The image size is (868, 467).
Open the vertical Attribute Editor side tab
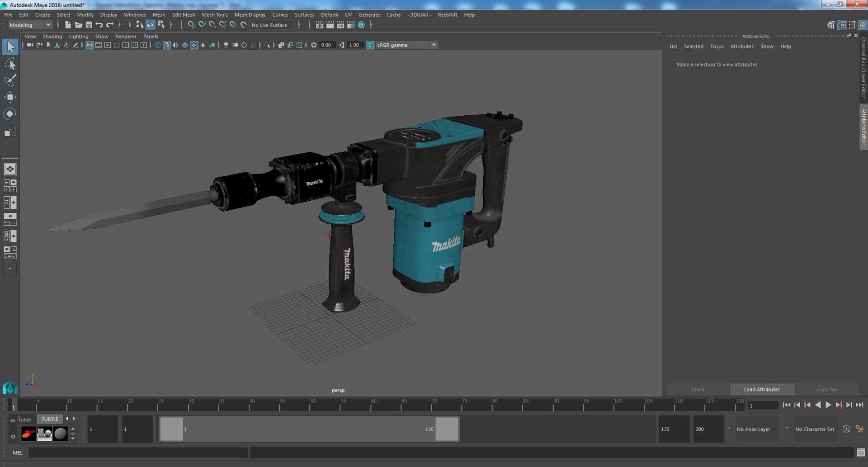863,127
